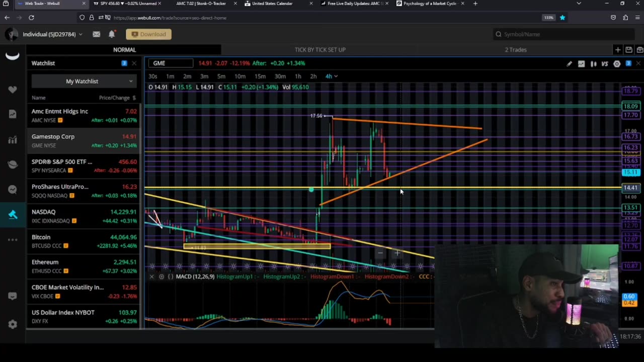
Task: Zoom out chart with minus button
Action: [x=380, y=253]
